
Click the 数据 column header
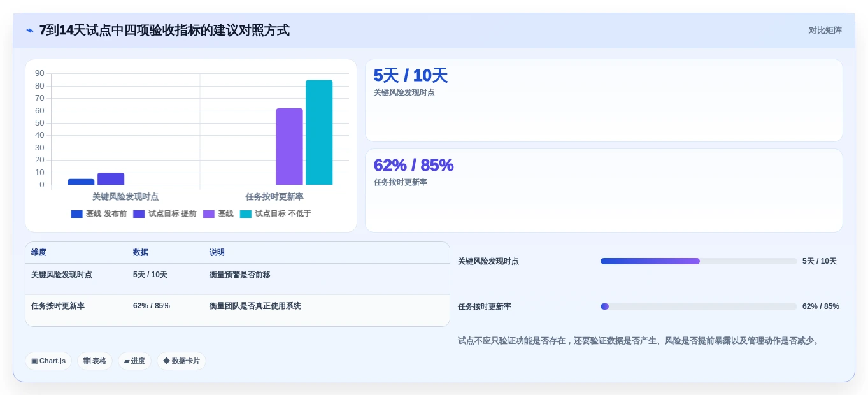click(x=141, y=253)
